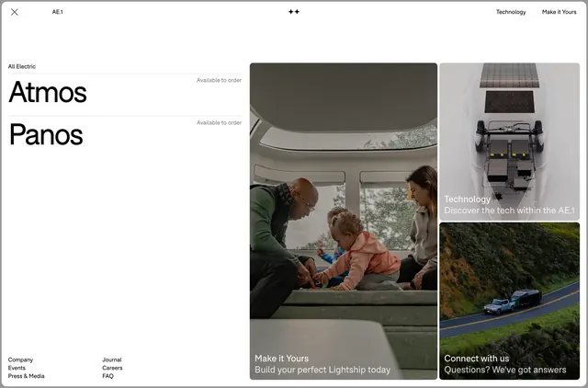
Task: Click "Build your perfect Lightship today" caption
Action: [x=322, y=370]
